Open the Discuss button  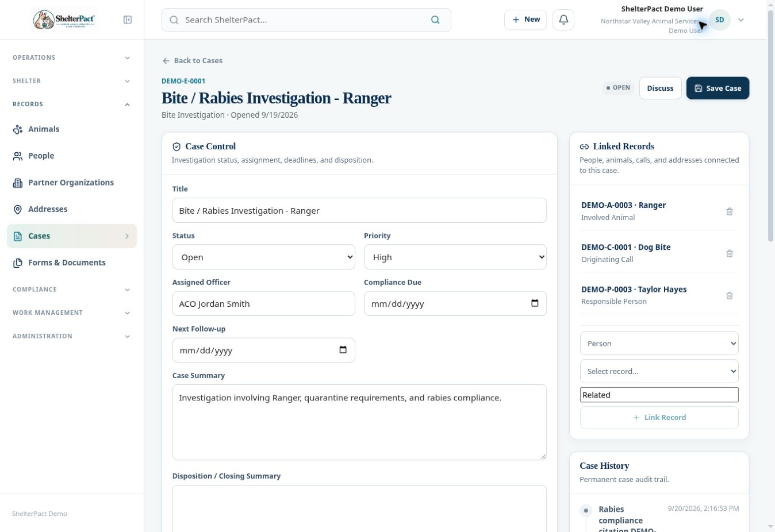[660, 88]
